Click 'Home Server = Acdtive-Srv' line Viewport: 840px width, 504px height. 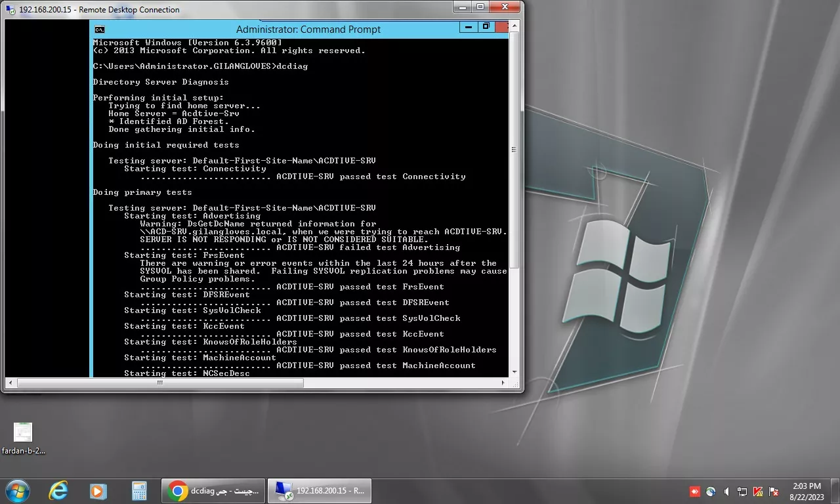[174, 114]
